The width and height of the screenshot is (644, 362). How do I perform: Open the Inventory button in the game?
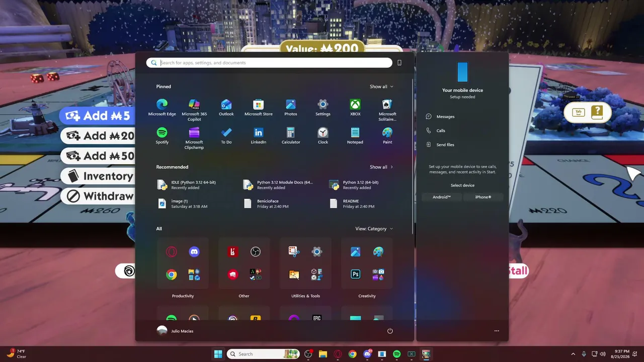98,176
